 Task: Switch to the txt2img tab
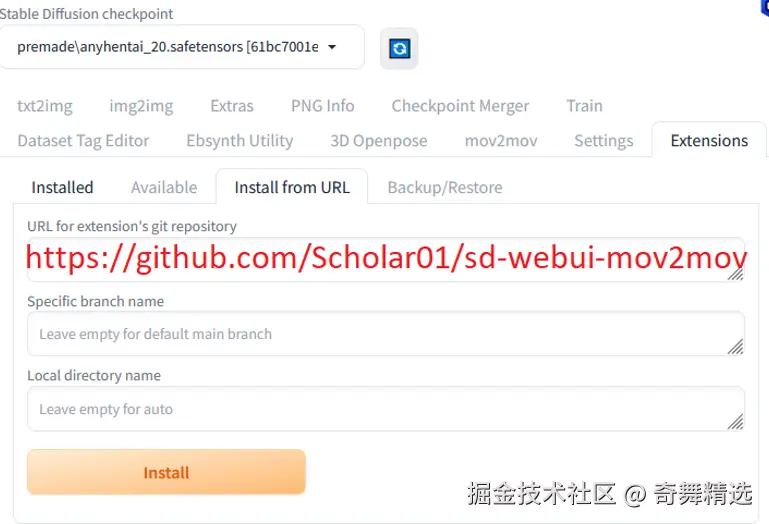(45, 106)
